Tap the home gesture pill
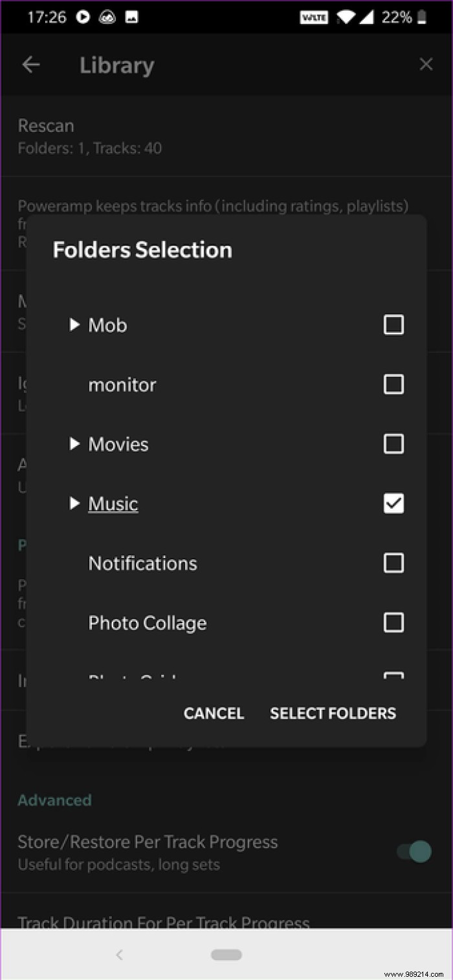453x980 pixels. pos(226,955)
